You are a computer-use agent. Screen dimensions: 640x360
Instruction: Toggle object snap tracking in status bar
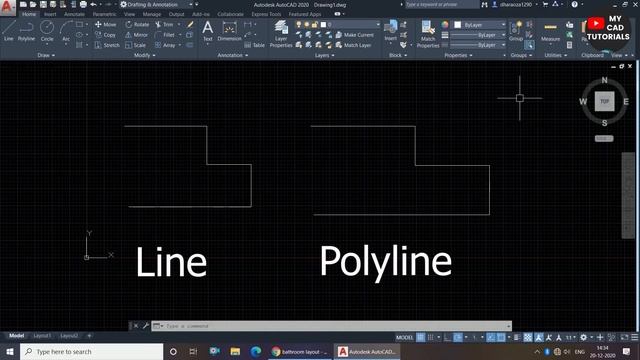(491, 338)
